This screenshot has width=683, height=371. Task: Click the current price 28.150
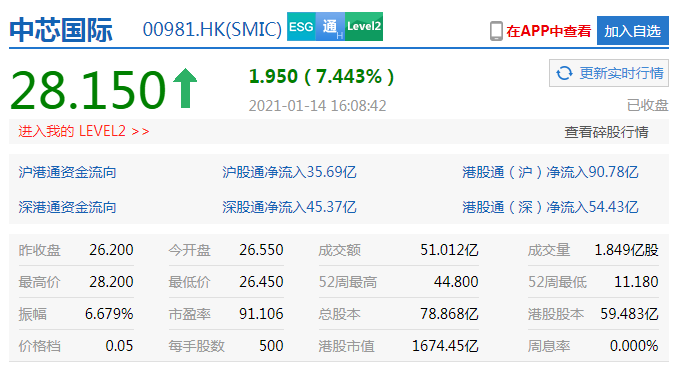(88, 90)
